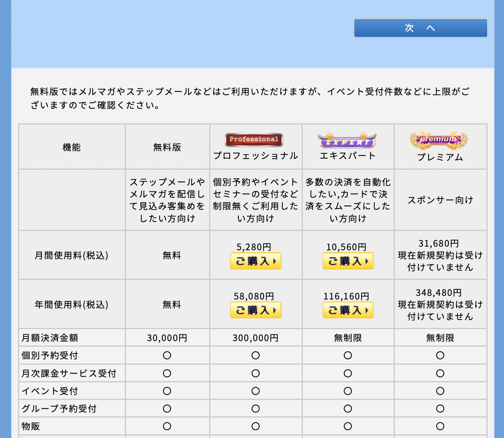Select the 無料版 column header
The image size is (504, 438).
coord(167,147)
